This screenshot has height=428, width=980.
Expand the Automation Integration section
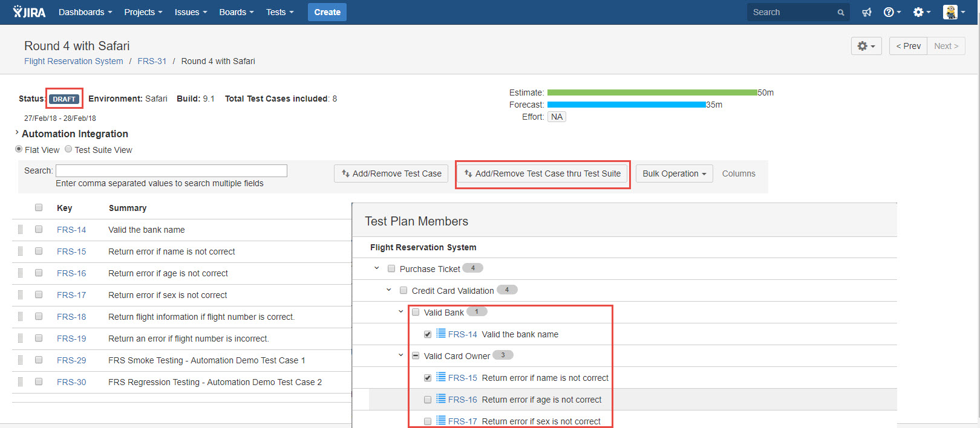(x=16, y=132)
